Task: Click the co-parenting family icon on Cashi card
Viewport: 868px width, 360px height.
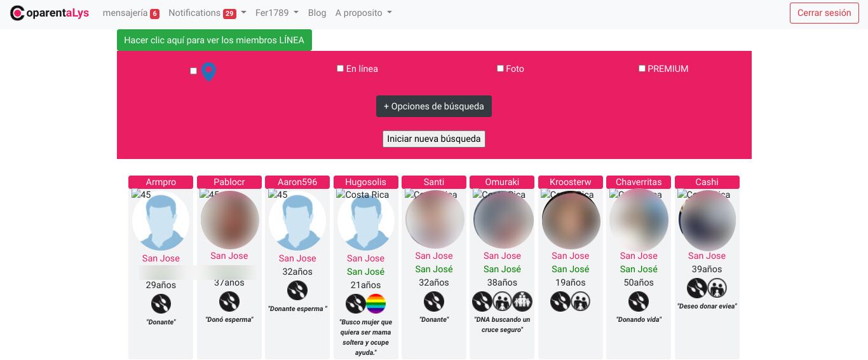Action: [717, 288]
